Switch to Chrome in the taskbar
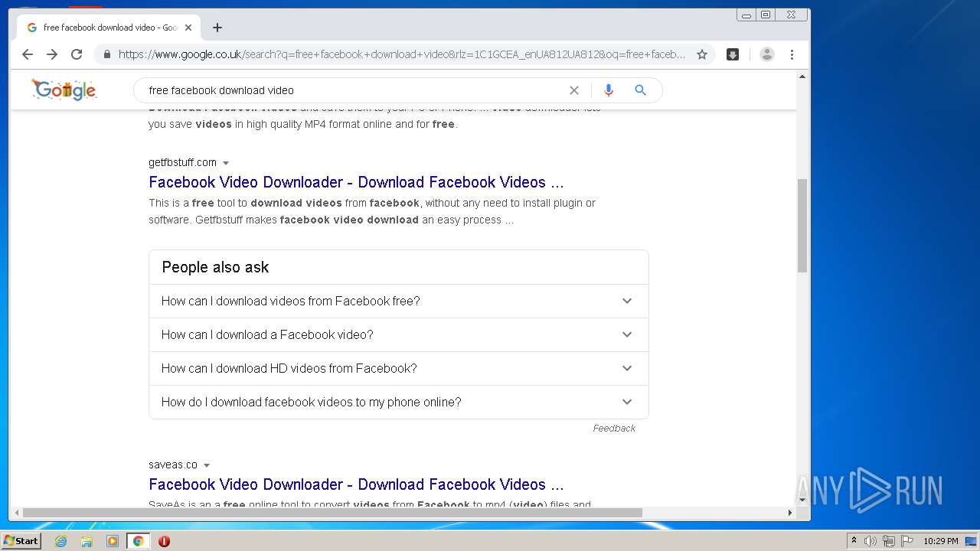Screen dimensions: 980x551 139,541
